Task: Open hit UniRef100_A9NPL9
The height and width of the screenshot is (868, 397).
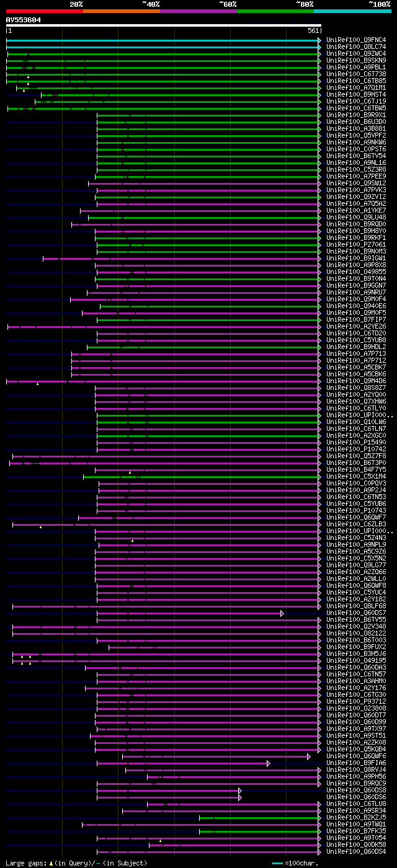Action: coord(356,545)
